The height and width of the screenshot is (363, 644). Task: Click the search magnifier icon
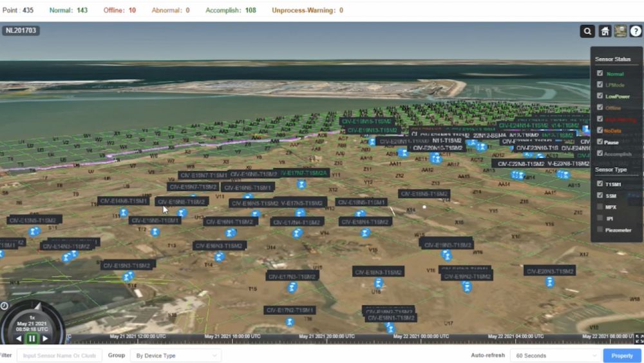[x=587, y=31]
